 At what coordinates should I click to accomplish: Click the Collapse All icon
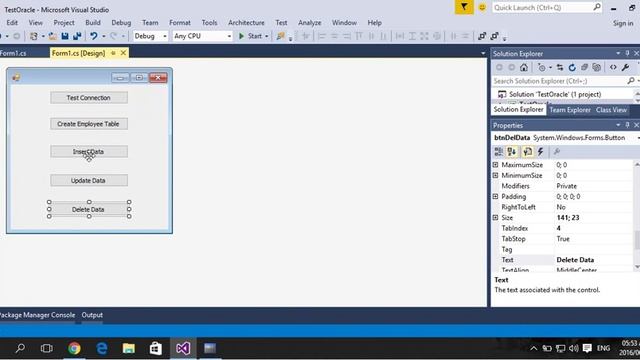pos(584,67)
